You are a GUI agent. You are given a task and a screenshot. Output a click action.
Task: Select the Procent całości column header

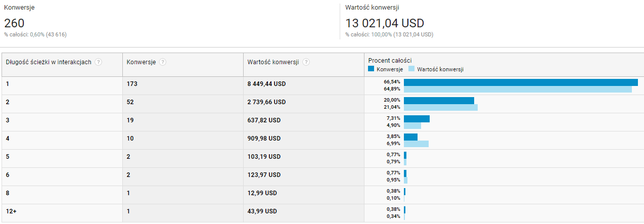coord(390,60)
